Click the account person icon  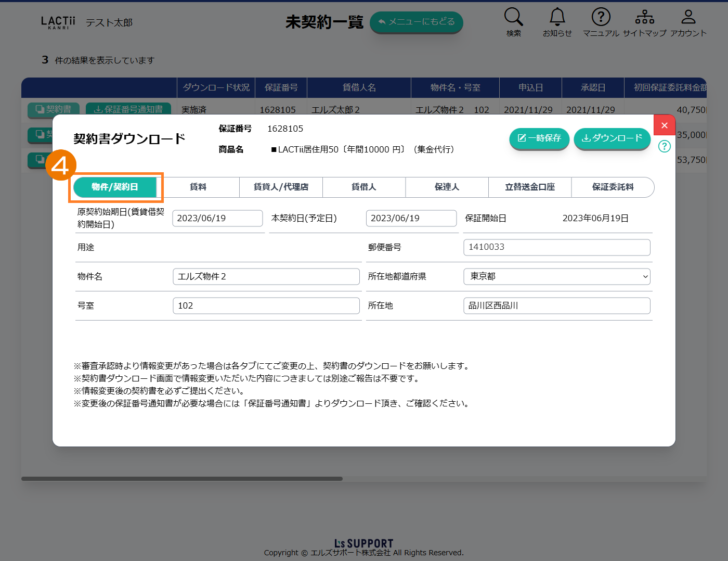(688, 17)
